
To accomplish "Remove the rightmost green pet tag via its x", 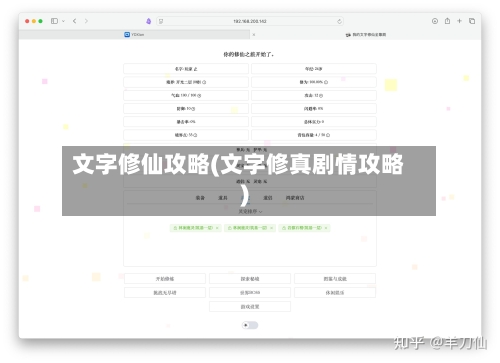I will click(x=326, y=228).
